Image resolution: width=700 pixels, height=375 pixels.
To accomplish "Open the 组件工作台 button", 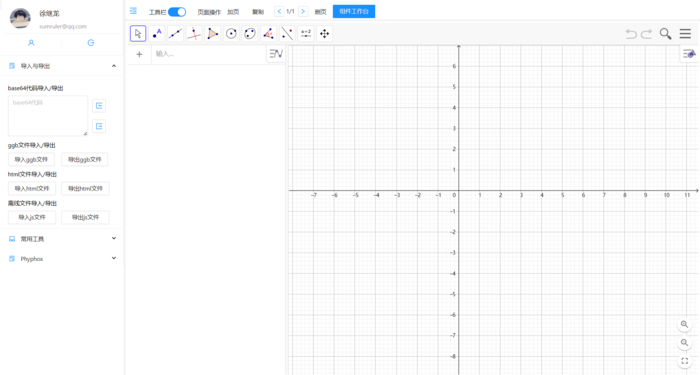I will (354, 12).
